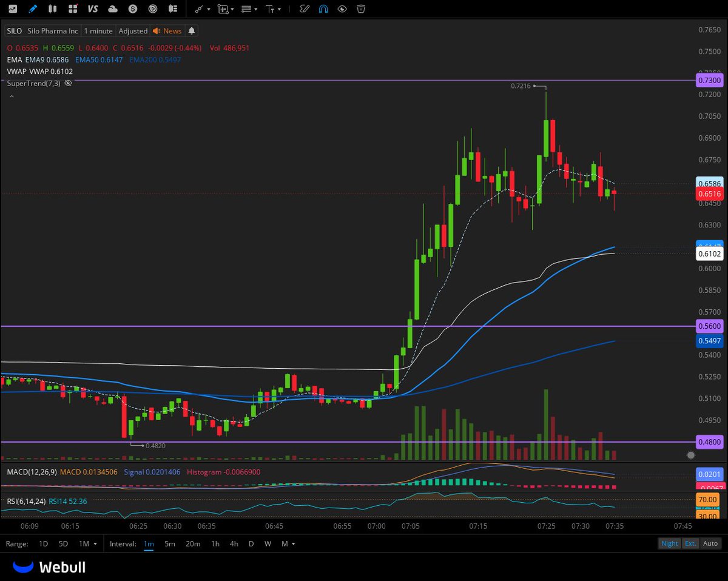Click the Auto theme button

coord(710,543)
